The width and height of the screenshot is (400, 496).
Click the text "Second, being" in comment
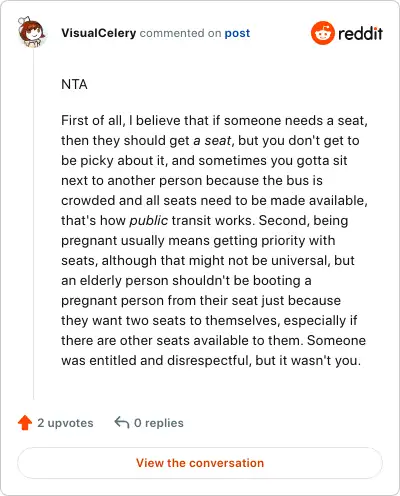click(x=303, y=221)
